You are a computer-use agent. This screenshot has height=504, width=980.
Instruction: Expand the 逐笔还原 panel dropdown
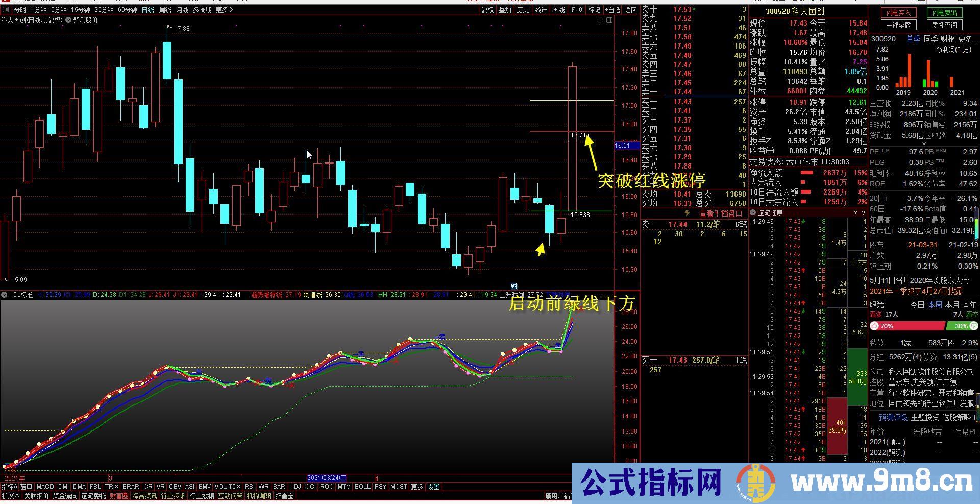pyautogui.click(x=753, y=213)
